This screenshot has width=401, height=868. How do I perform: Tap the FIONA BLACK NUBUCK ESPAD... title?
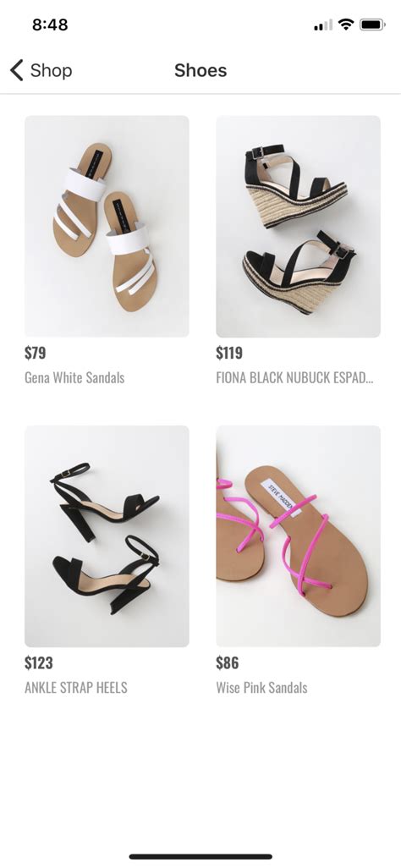click(294, 378)
